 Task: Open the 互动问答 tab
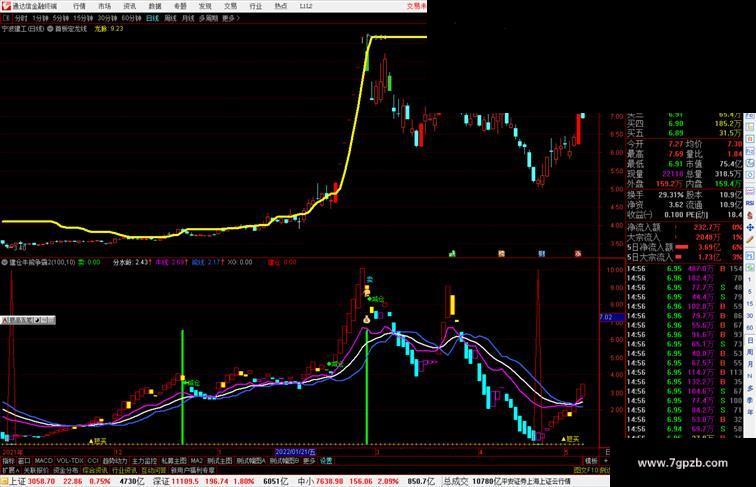click(x=153, y=470)
